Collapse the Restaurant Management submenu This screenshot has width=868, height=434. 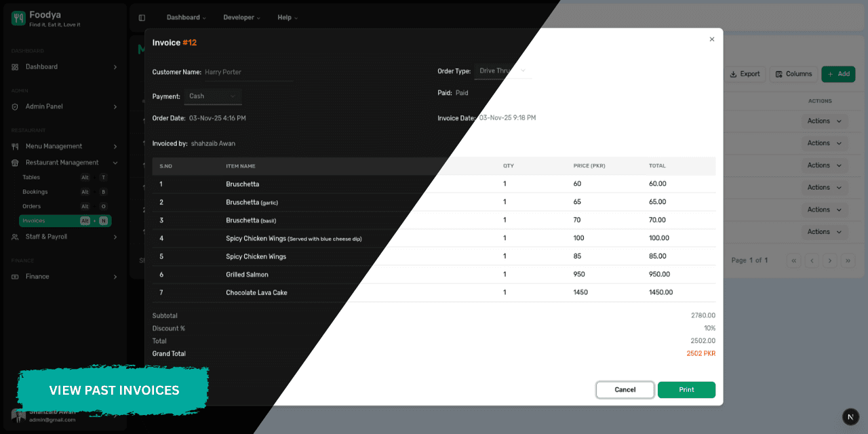(114, 162)
